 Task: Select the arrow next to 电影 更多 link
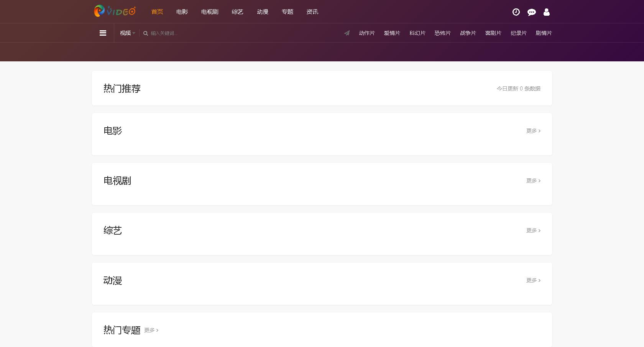point(539,131)
